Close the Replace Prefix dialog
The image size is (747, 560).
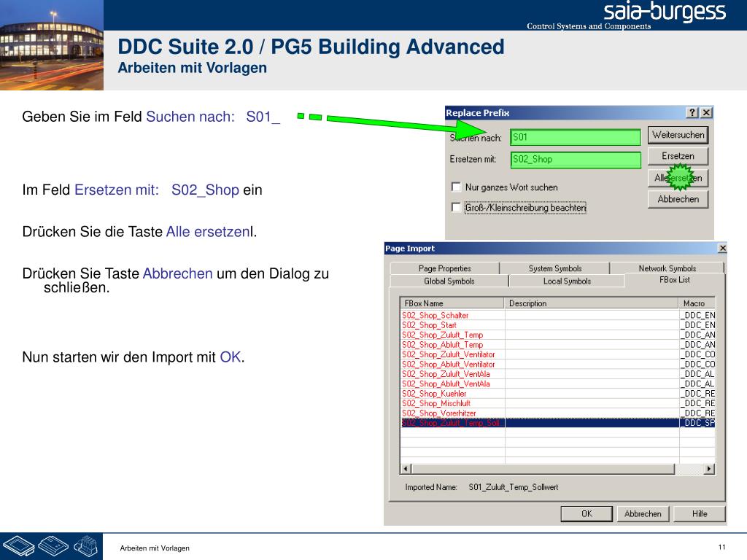coord(706,112)
